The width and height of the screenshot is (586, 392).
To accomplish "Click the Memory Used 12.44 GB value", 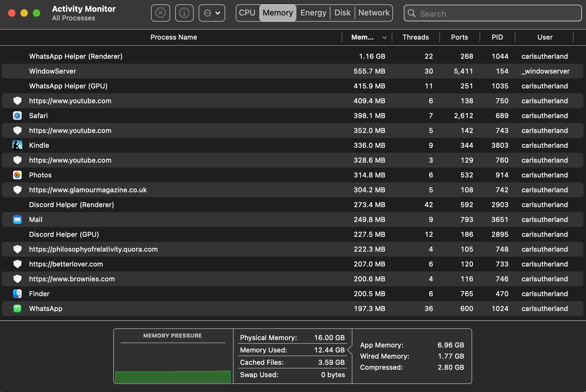I will point(329,350).
